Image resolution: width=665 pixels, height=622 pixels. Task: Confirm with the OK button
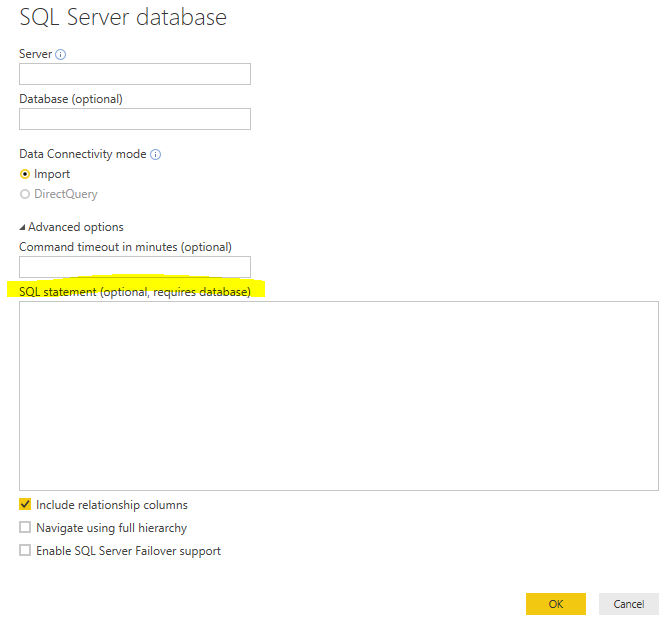556,604
